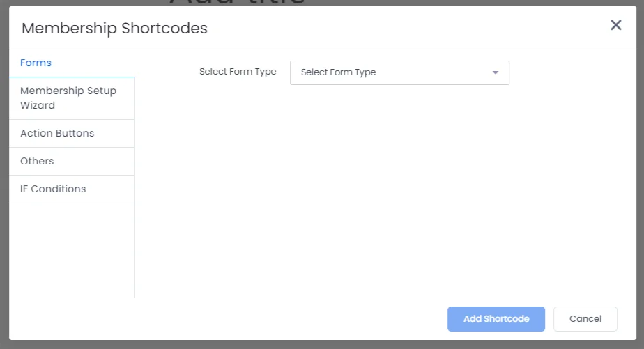Switch to Membership Setup Wizard tab
The height and width of the screenshot is (349, 644).
click(x=68, y=98)
